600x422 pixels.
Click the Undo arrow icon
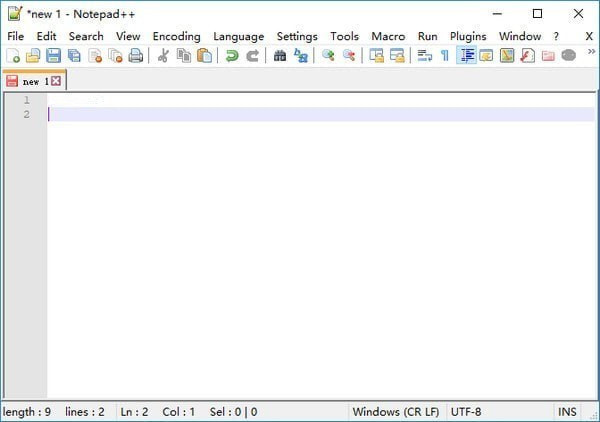[232, 56]
